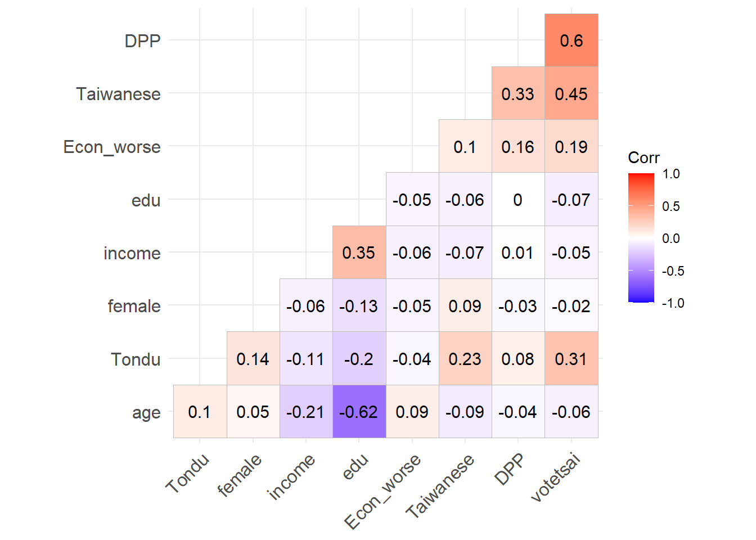Select the income–edu cell showing 0.35
Viewport: 756px width, 540px height.
(359, 253)
